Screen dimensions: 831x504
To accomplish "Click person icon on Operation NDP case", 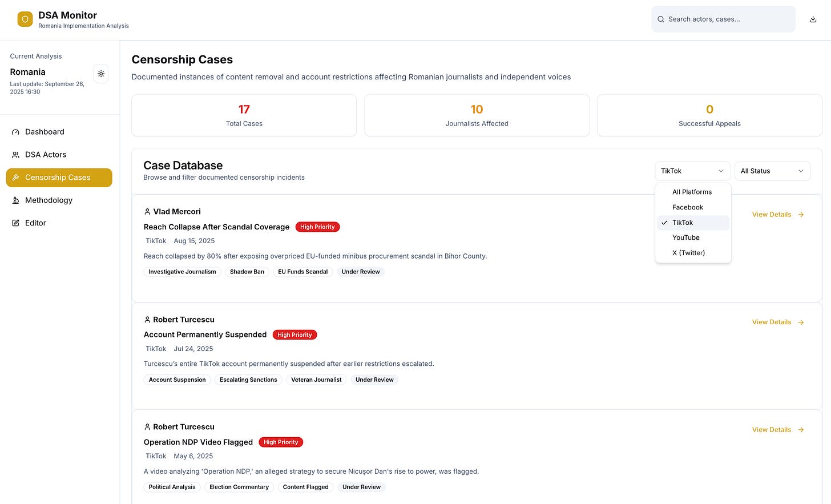I will (147, 427).
